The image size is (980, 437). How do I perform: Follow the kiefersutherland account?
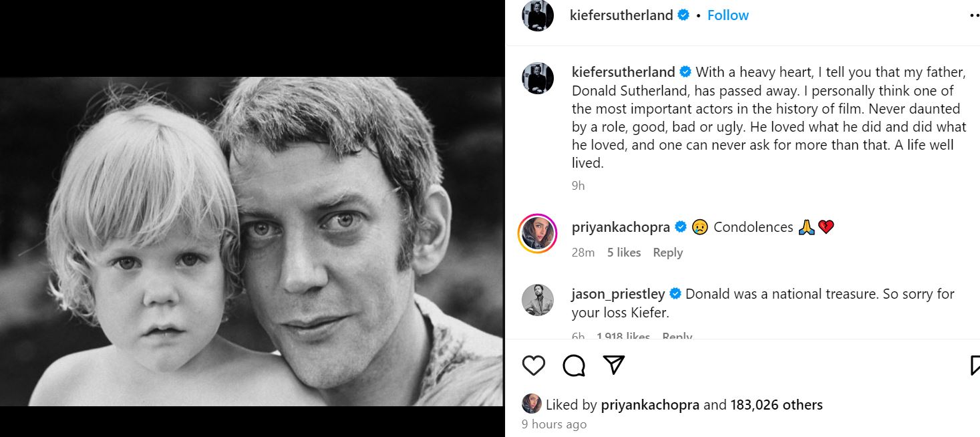pos(728,15)
